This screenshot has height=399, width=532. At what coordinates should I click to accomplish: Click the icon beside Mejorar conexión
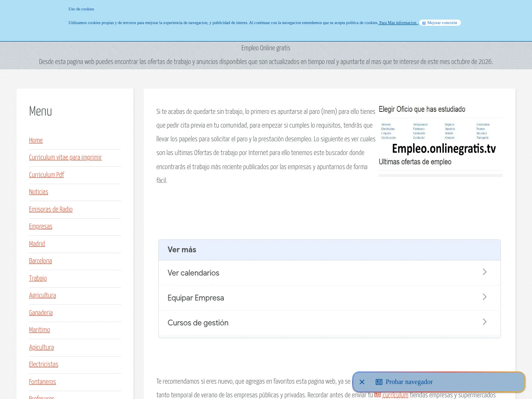[x=424, y=23]
